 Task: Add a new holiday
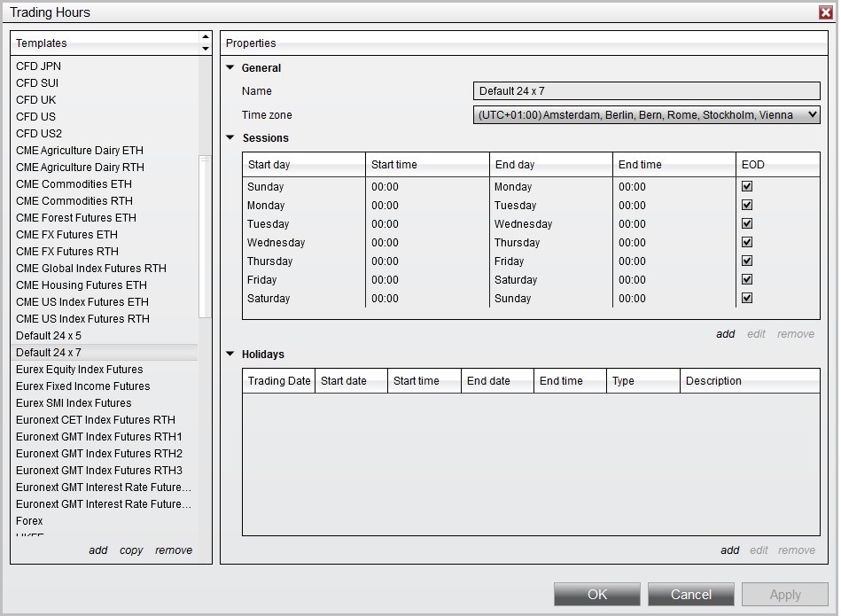coord(729,550)
